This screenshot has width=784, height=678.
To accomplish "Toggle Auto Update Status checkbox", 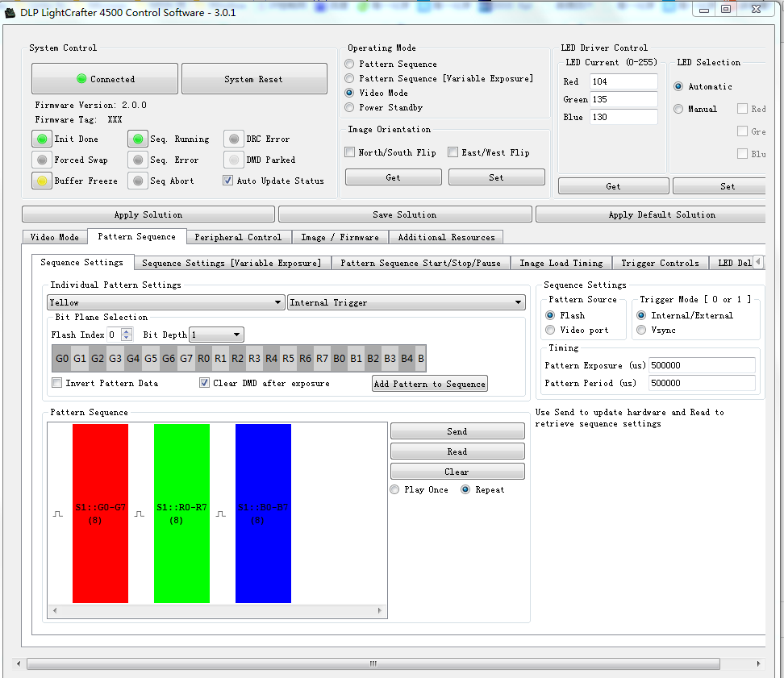I will (x=228, y=181).
